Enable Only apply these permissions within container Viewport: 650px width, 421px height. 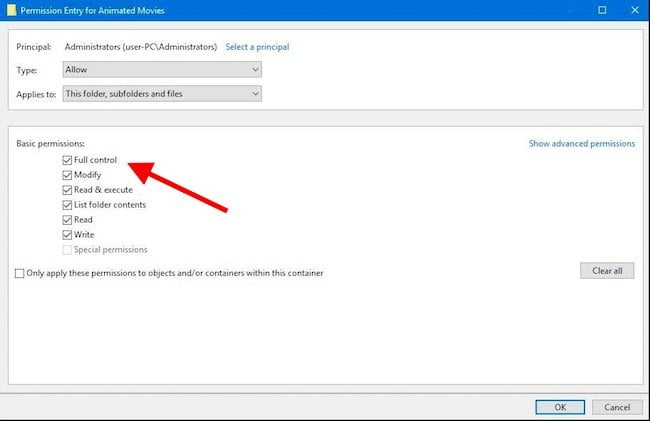click(19, 273)
